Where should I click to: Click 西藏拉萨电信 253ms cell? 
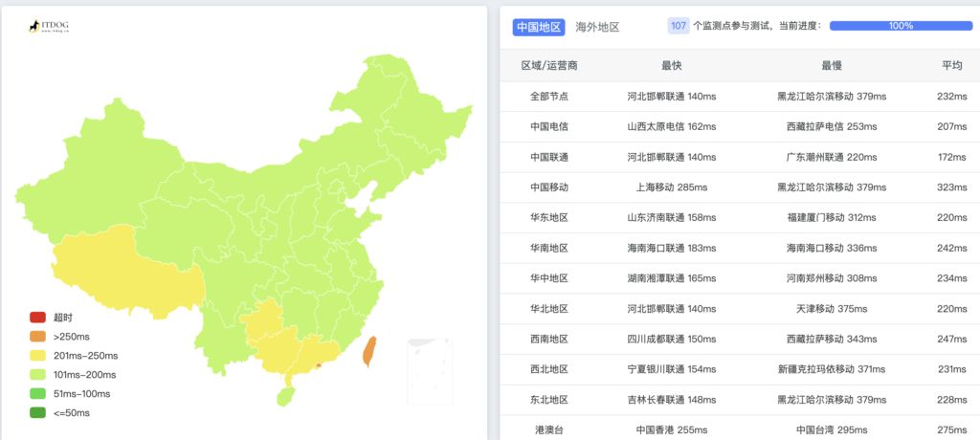(832, 126)
